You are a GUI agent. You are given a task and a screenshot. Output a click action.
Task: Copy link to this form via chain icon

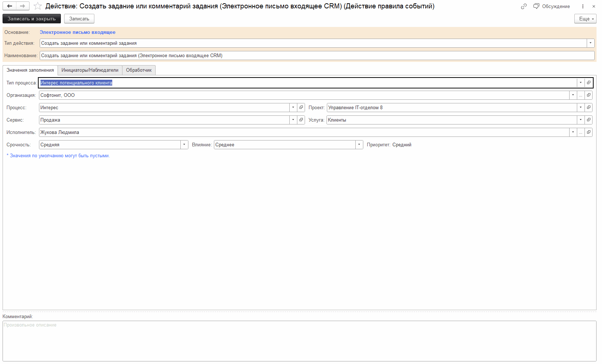524,6
